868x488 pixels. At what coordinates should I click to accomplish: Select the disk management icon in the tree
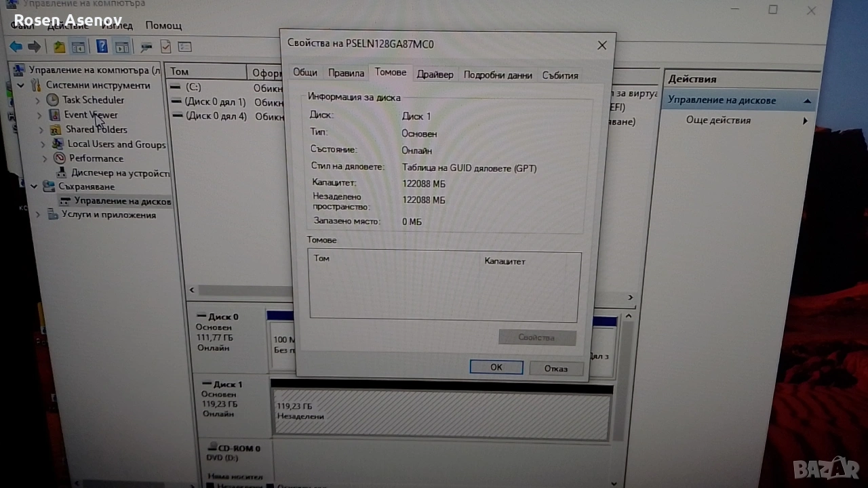[65, 201]
